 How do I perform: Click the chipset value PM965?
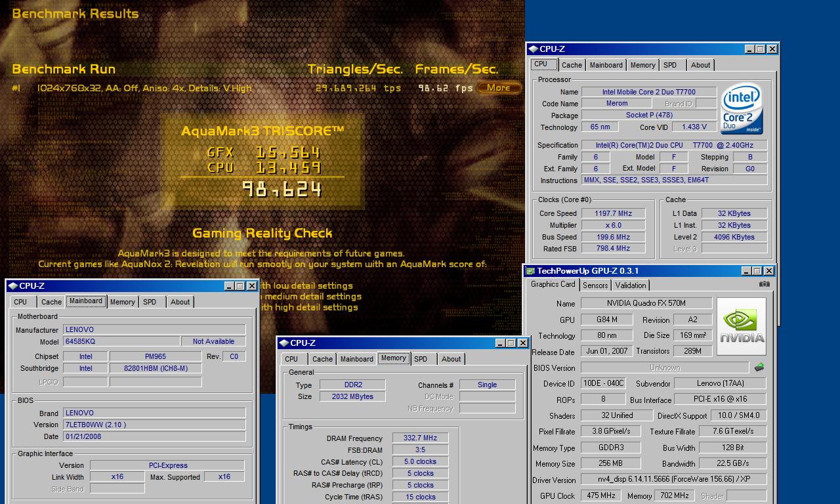coord(155,356)
